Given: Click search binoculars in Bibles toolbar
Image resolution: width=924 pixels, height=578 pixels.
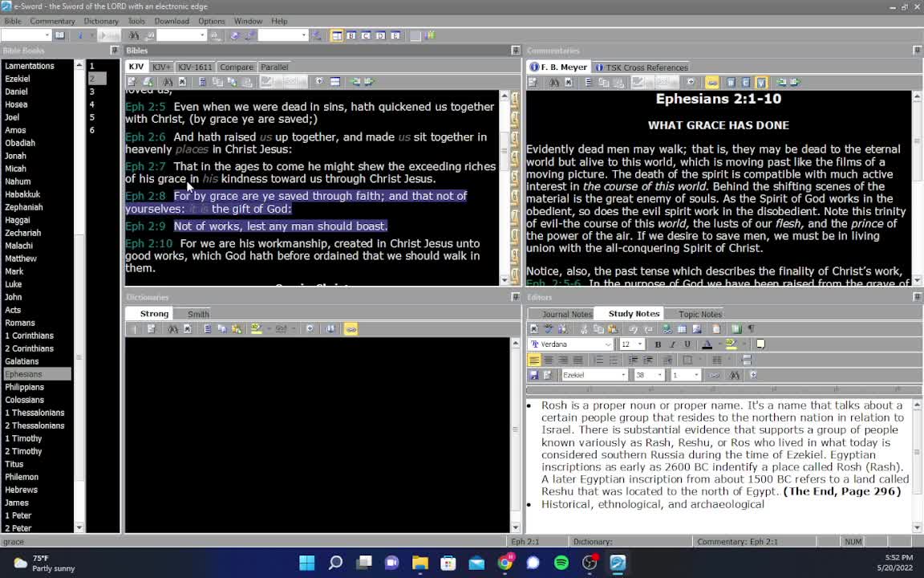Looking at the screenshot, I should pyautogui.click(x=168, y=82).
